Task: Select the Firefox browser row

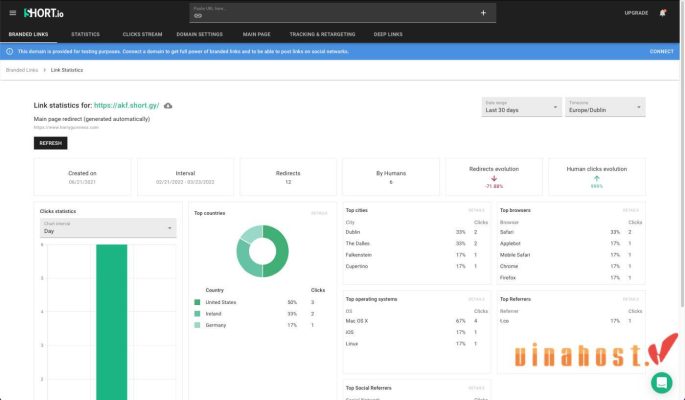Action: (571, 278)
